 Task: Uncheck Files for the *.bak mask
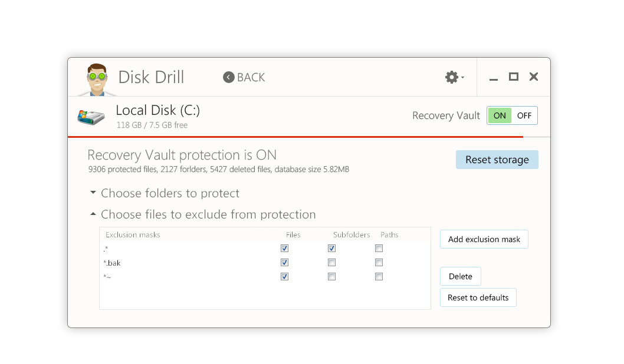285,263
